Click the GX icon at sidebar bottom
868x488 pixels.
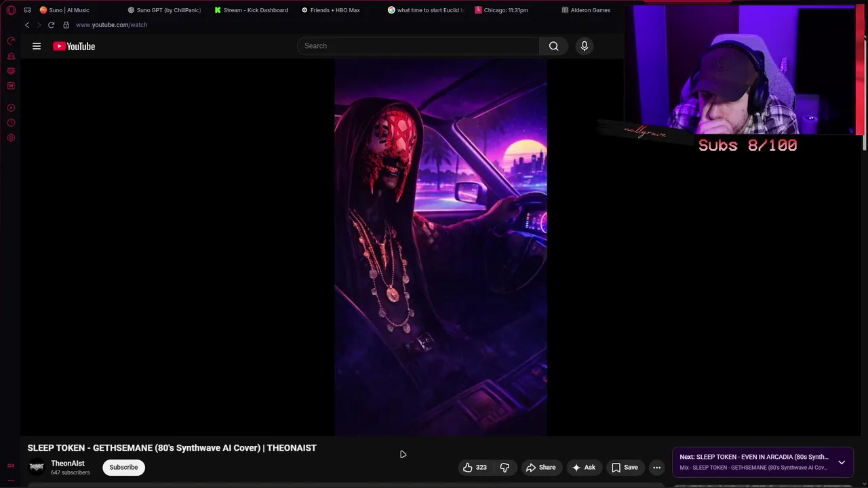coord(11,466)
